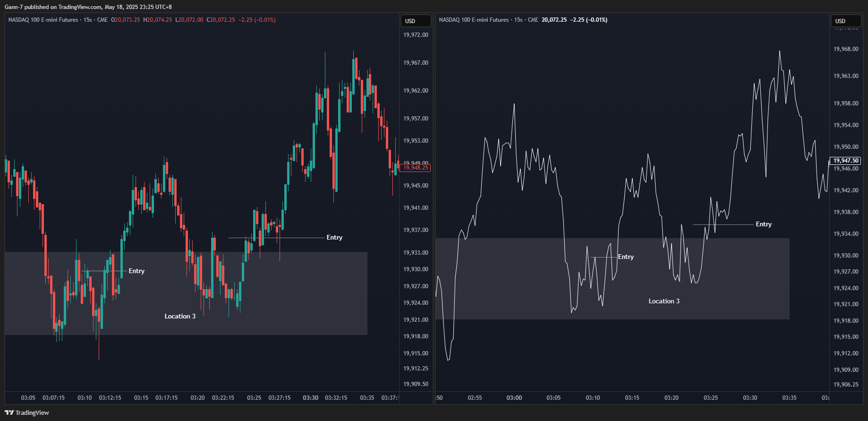
Task: Click the line chart's NASDAQ 100 E-mini Futures title
Action: pyautogui.click(x=474, y=20)
